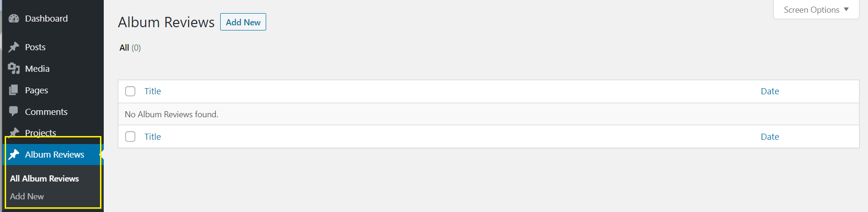
Task: Click the Add New button beside heading
Action: pos(243,22)
